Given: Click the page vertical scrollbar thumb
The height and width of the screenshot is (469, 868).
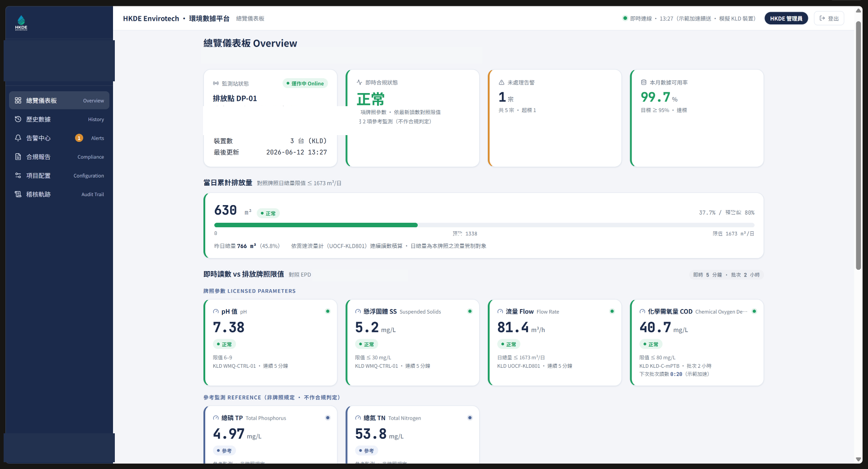Looking at the screenshot, I should tap(859, 145).
